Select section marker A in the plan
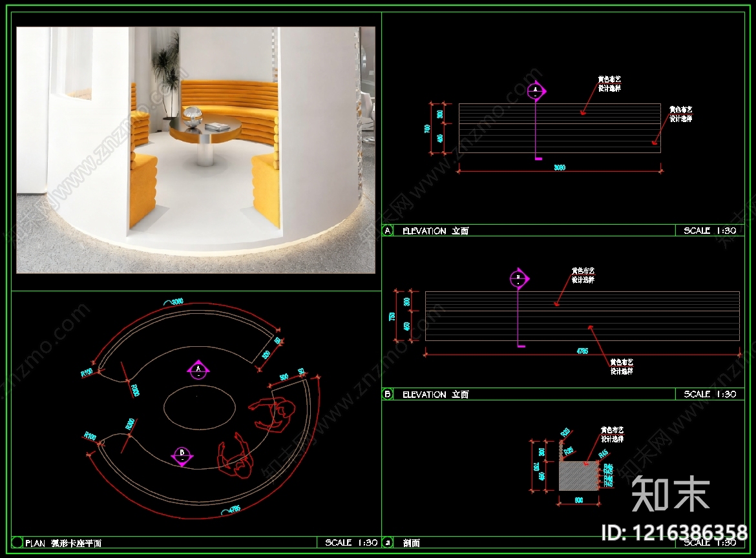The image size is (756, 558). 198,370
